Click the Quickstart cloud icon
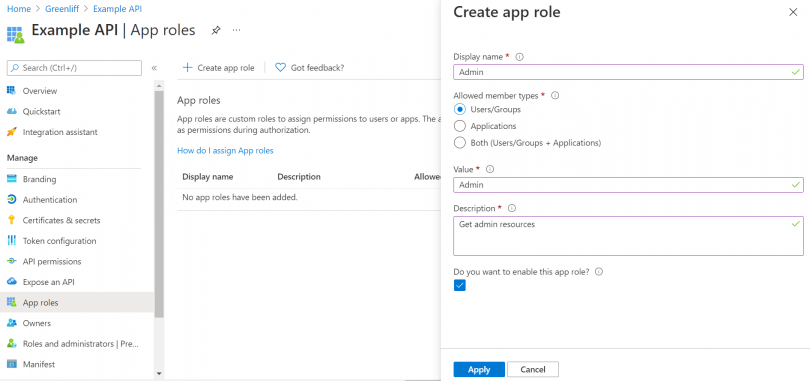Viewport: 810px width, 381px height. click(x=11, y=112)
